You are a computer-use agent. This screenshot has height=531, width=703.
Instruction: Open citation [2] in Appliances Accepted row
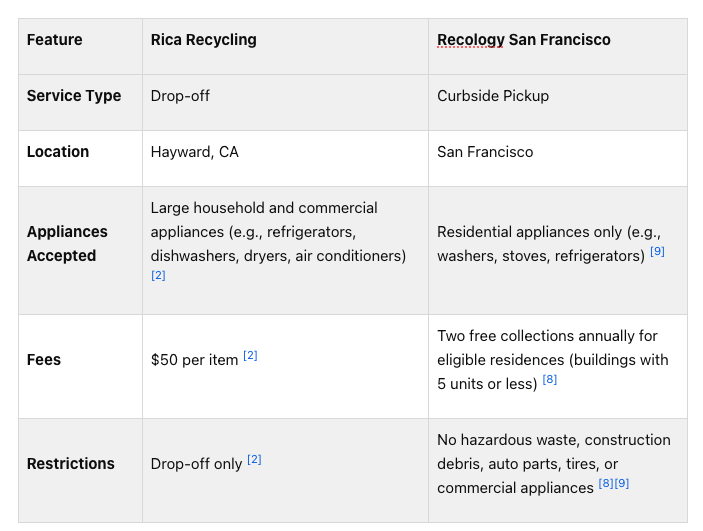(x=158, y=275)
